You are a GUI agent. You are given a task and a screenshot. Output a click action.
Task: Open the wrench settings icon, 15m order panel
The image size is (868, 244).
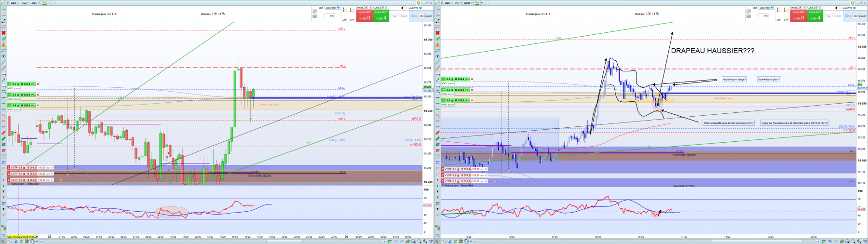(314, 11)
